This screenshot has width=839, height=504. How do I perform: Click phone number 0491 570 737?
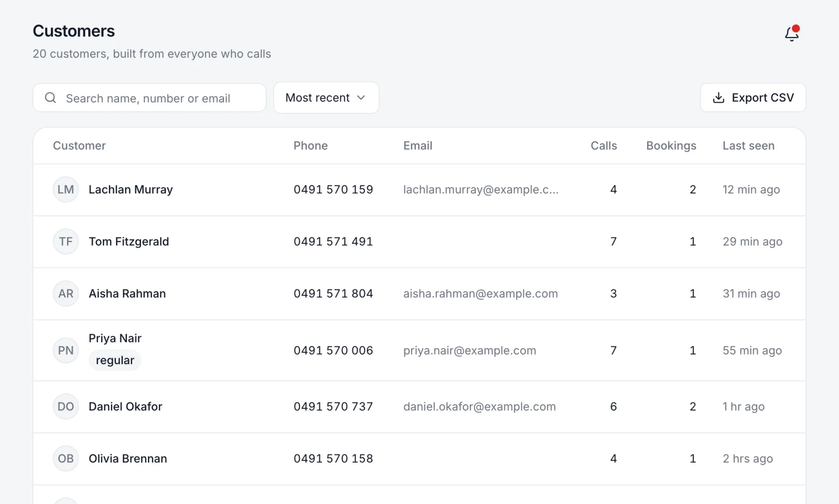(x=333, y=407)
